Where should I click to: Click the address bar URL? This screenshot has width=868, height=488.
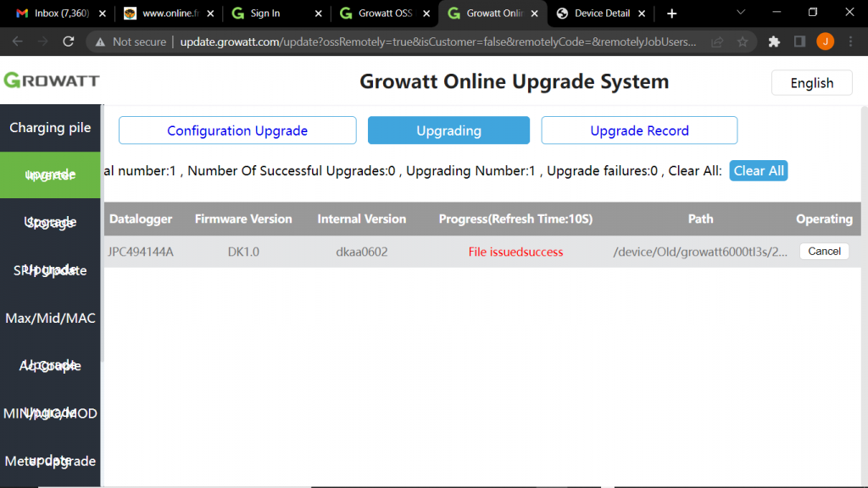click(x=437, y=42)
